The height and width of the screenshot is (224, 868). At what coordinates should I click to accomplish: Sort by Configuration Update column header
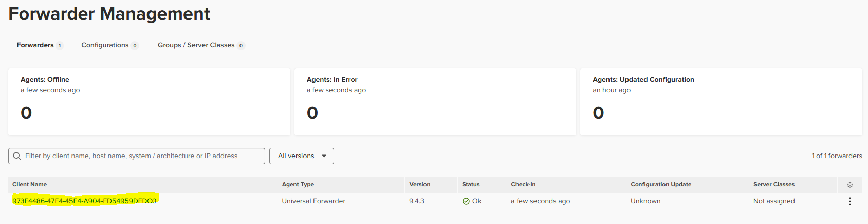tap(661, 184)
